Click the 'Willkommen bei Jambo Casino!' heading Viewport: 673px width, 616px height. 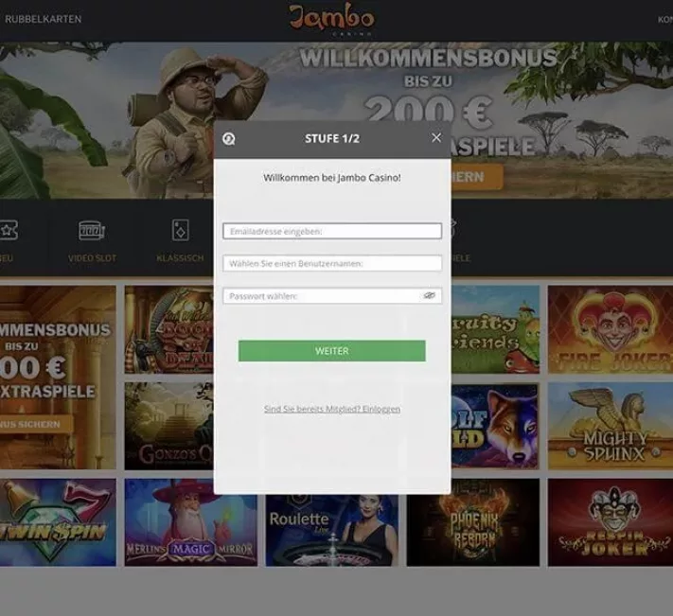[x=332, y=178]
